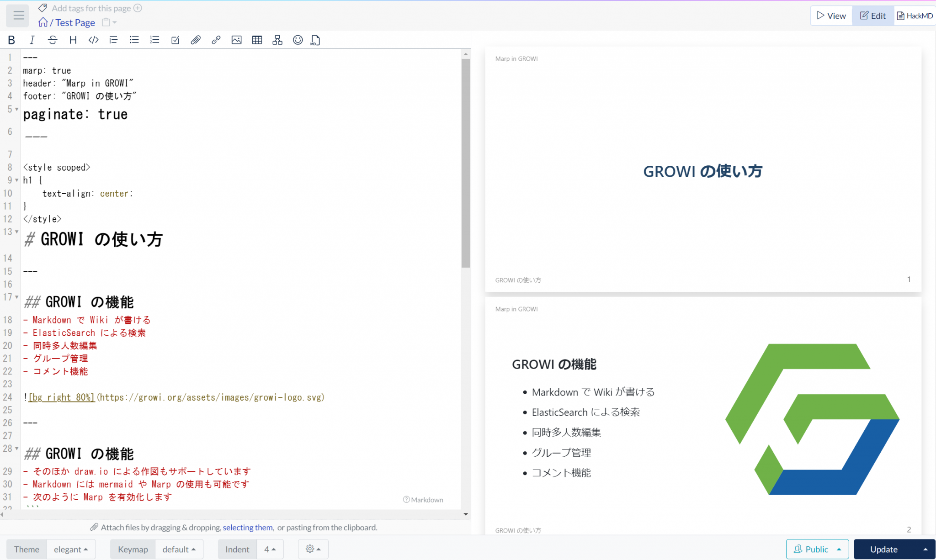Click the 'selecting them' link
This screenshot has height=560, width=936.
(247, 527)
